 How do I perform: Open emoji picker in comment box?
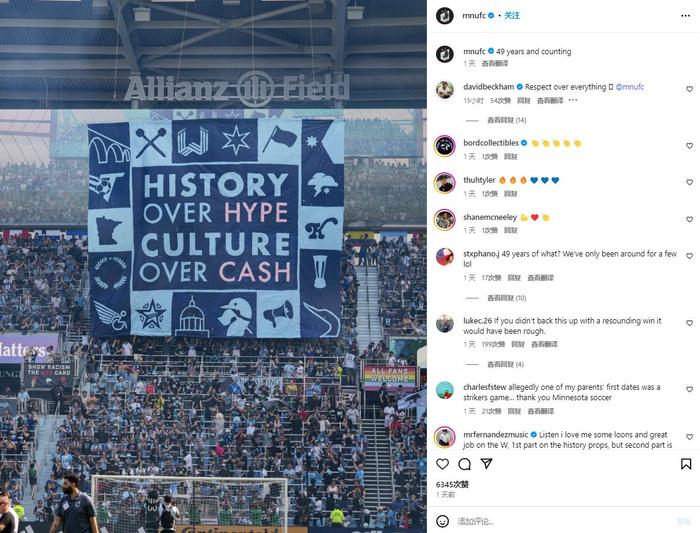442,521
